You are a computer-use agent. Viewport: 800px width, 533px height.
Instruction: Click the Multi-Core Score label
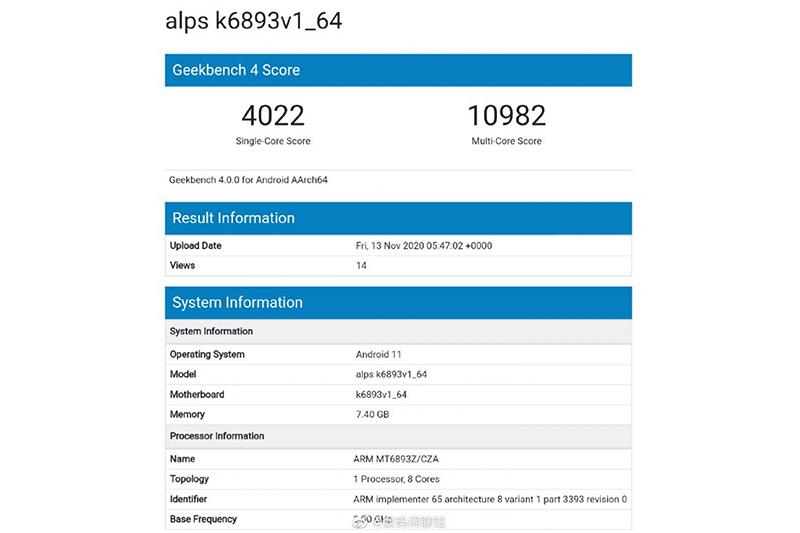coord(506,141)
